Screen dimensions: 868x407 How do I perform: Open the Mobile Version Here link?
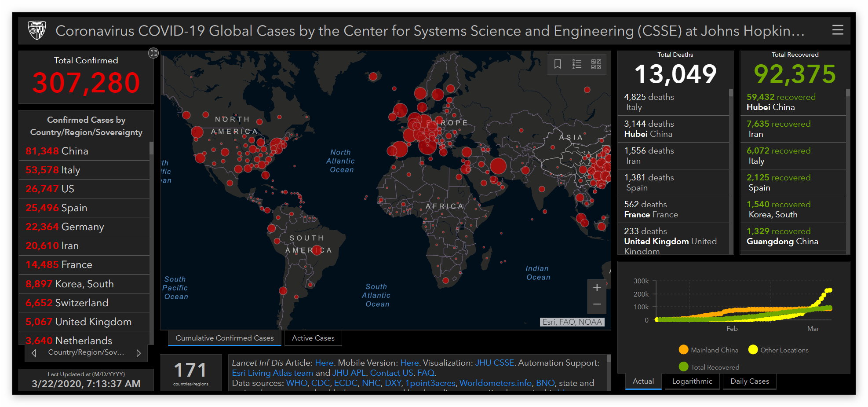(x=409, y=363)
